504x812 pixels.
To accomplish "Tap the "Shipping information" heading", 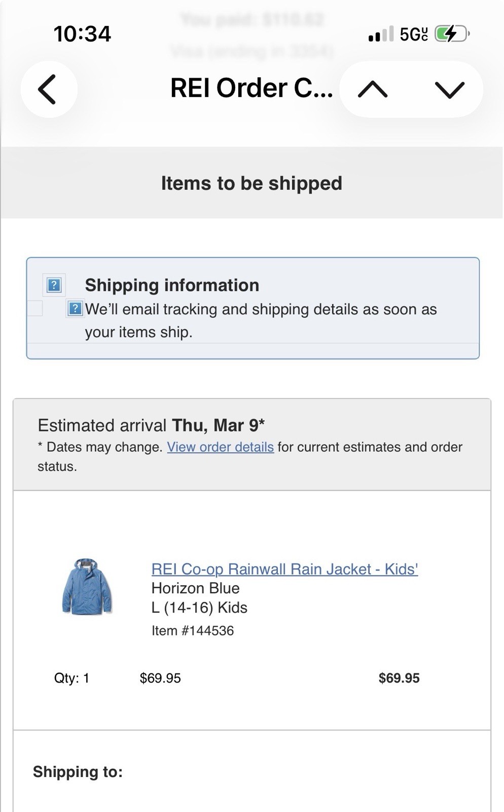I will tap(172, 285).
